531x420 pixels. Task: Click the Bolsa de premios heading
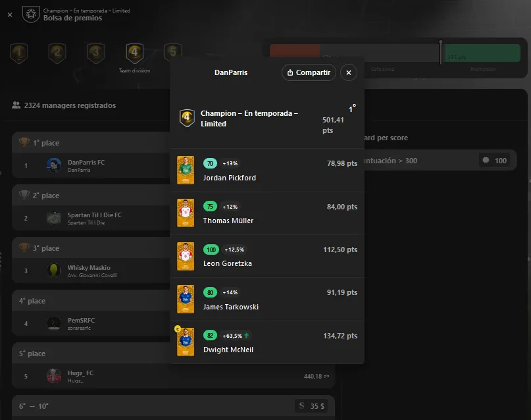point(72,18)
